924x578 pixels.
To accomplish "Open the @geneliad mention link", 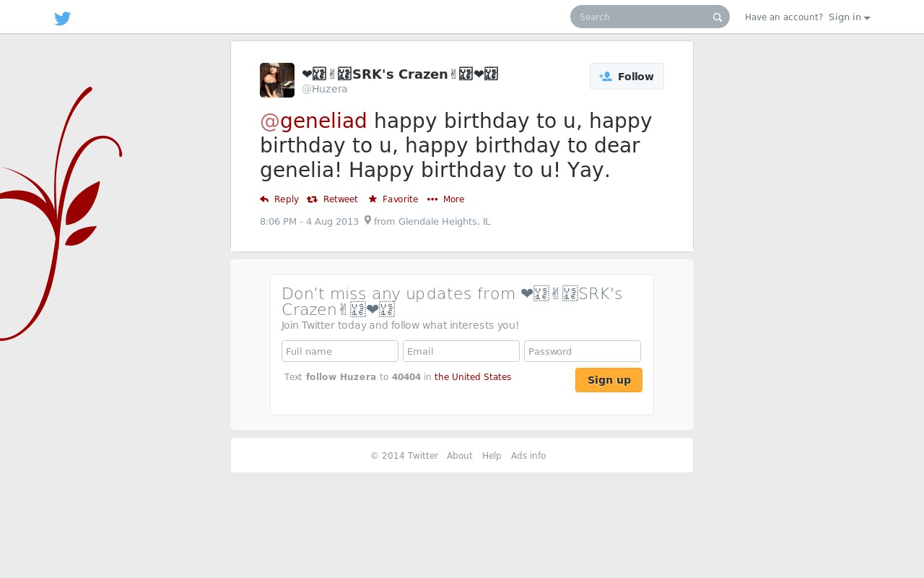I will [313, 121].
